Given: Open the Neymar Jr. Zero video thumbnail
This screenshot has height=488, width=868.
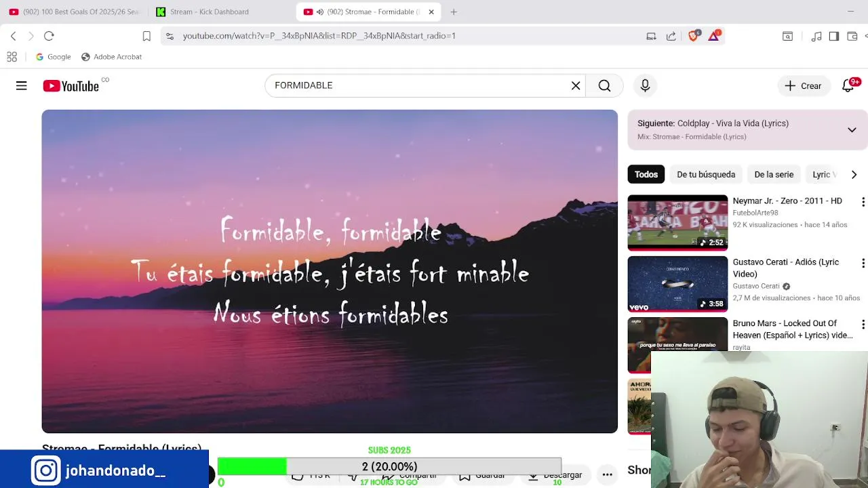Looking at the screenshot, I should coord(677,223).
